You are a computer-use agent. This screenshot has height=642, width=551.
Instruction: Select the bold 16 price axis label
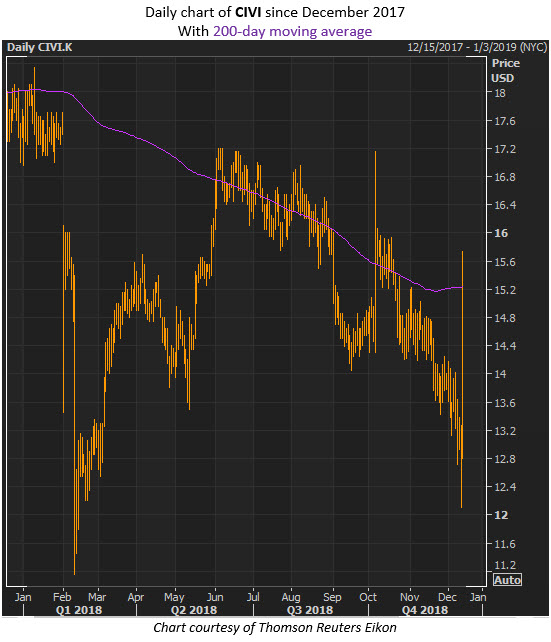[x=501, y=233]
